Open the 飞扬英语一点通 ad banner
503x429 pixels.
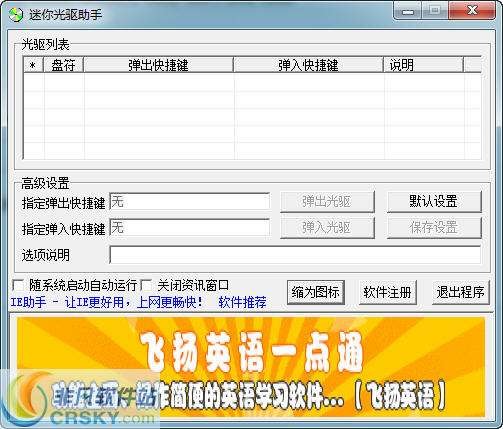click(x=251, y=367)
